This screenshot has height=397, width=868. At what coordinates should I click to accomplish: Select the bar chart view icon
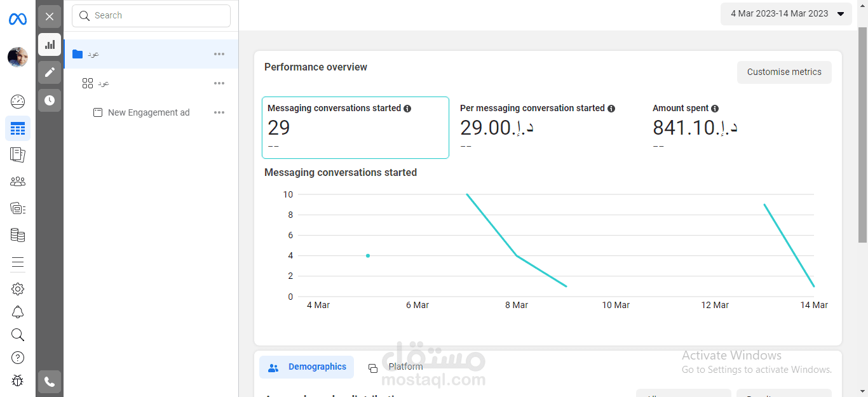[x=50, y=44]
